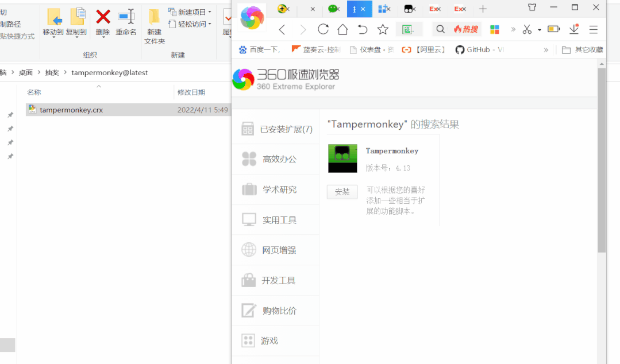Go back in the 360 browser

[x=282, y=30]
